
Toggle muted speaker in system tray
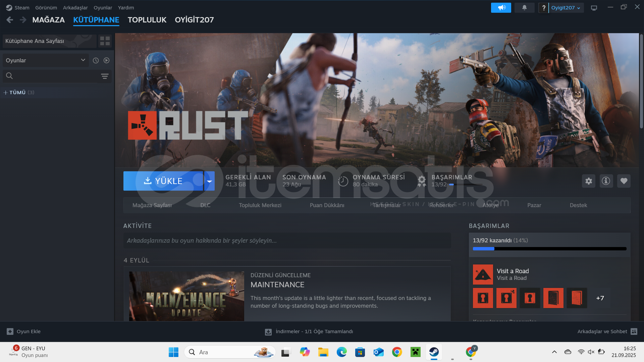point(591,352)
